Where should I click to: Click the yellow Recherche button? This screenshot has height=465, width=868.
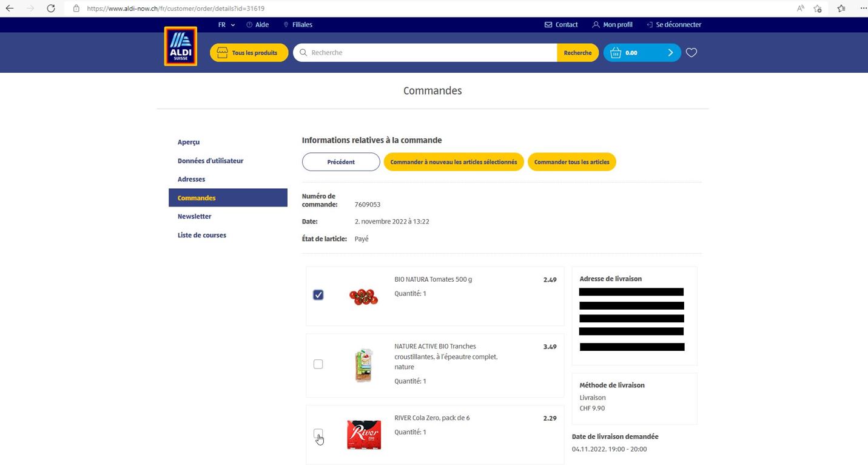577,53
